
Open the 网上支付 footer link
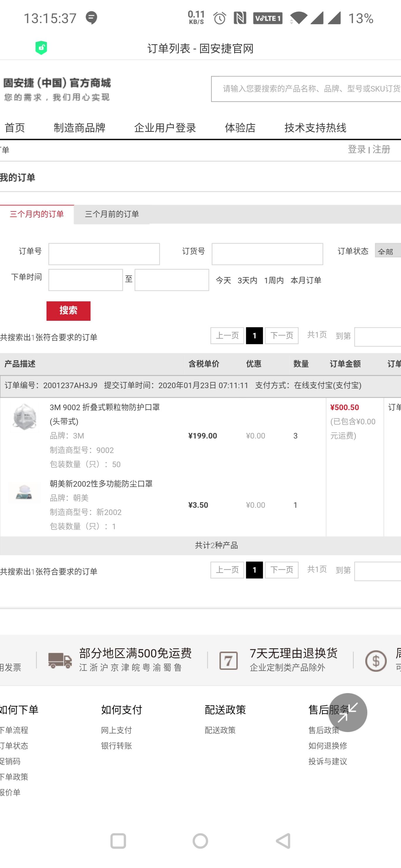(116, 730)
